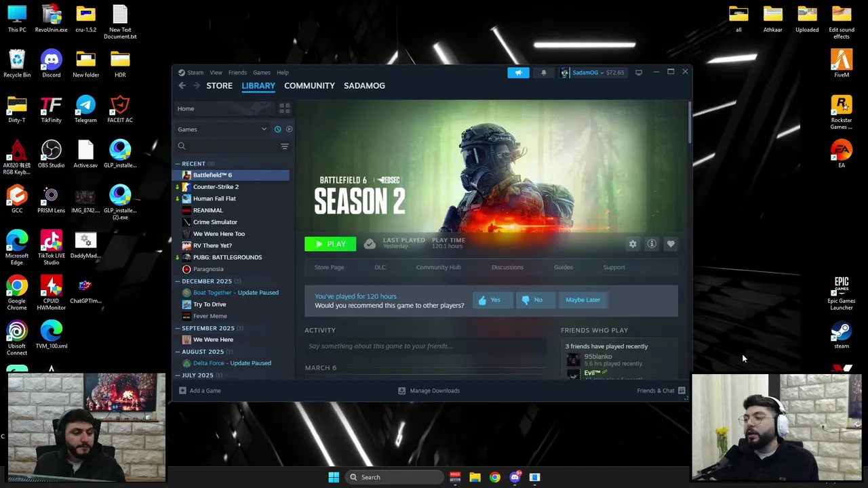This screenshot has width=868, height=488.
Task: Open the Friends menu
Action: 237,73
